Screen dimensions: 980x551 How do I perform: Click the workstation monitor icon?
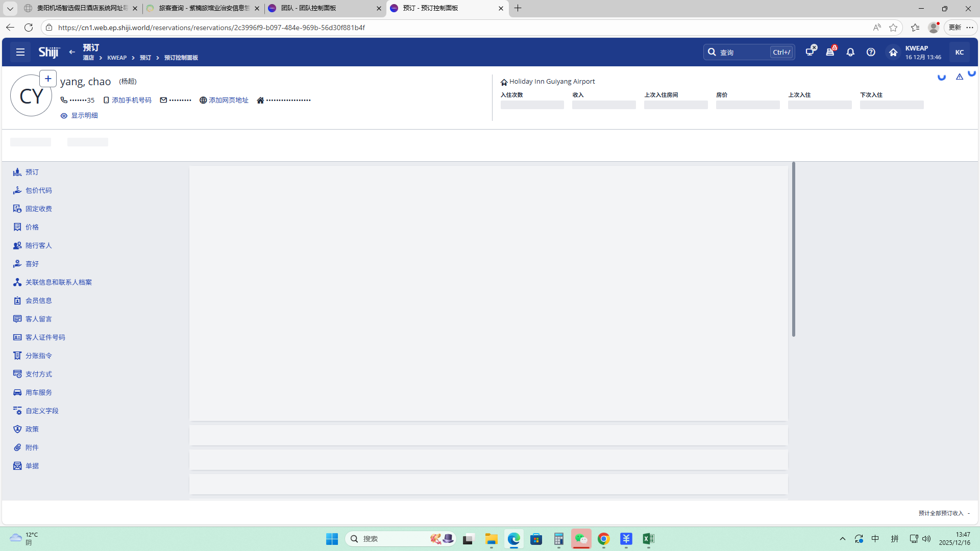(x=810, y=52)
